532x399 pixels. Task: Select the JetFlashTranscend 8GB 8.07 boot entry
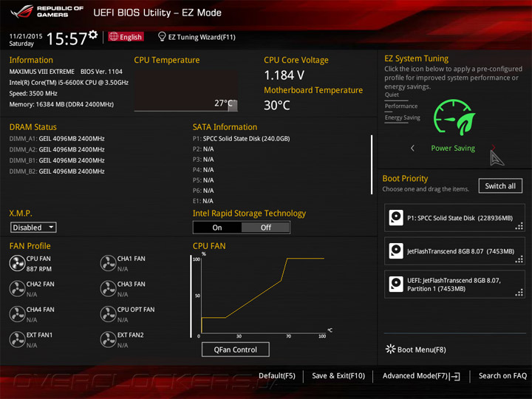click(x=454, y=251)
